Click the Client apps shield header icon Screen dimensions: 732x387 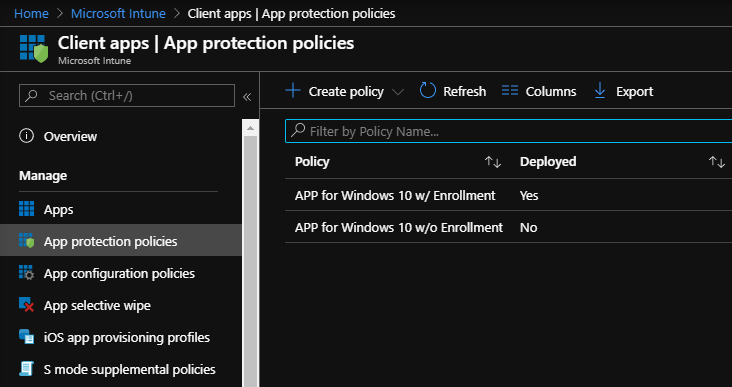[x=34, y=48]
